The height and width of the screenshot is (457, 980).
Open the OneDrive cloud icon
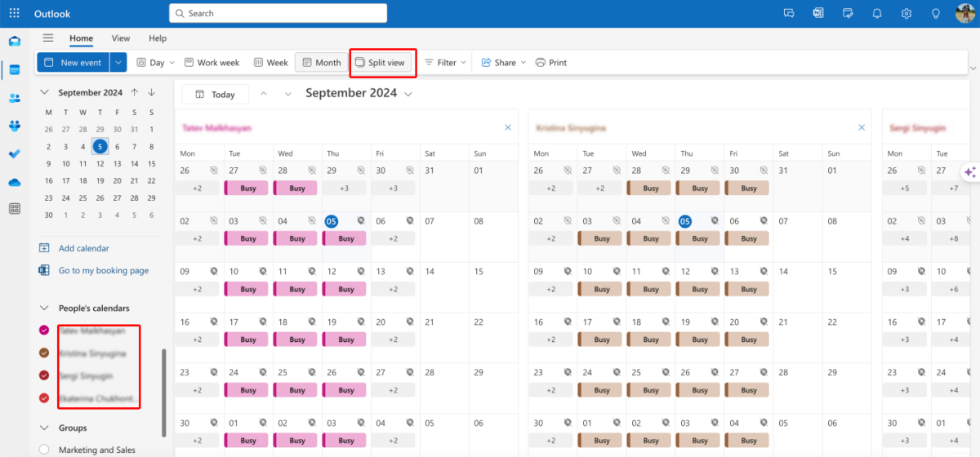coord(14,182)
